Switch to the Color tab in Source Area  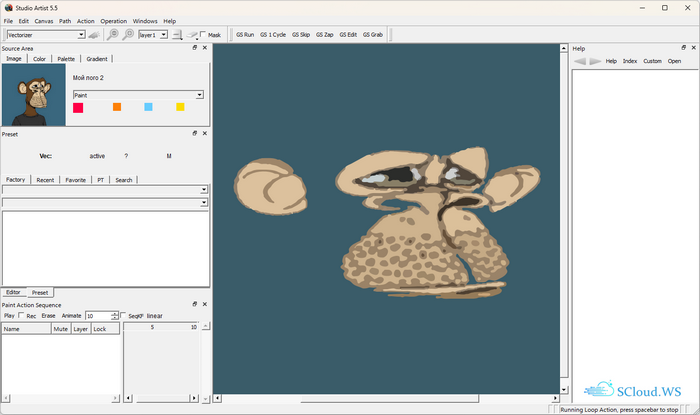click(39, 59)
